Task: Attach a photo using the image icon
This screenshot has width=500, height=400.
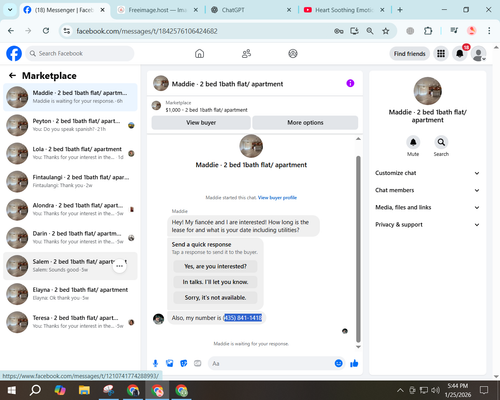Action: click(170, 363)
